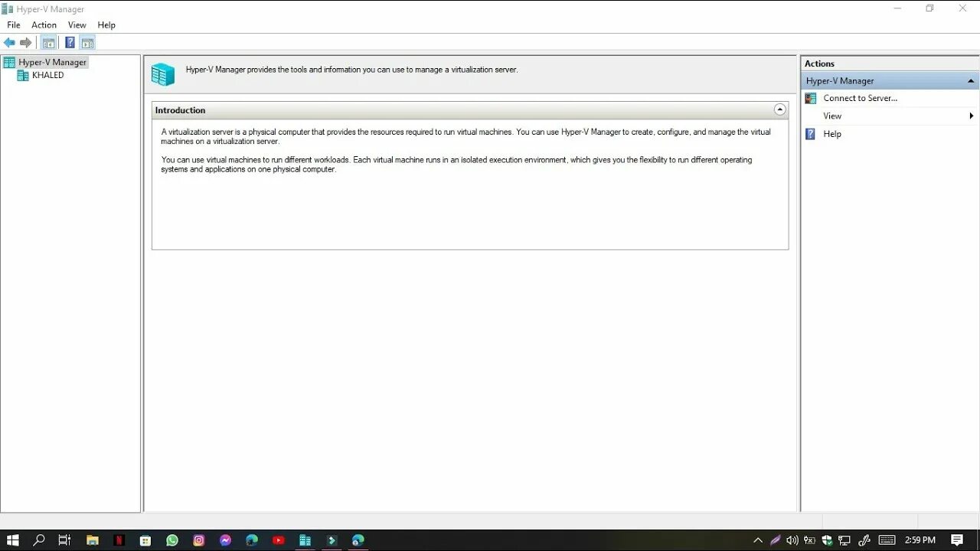Open the Action menu
This screenshot has height=551, width=980.
[x=44, y=25]
